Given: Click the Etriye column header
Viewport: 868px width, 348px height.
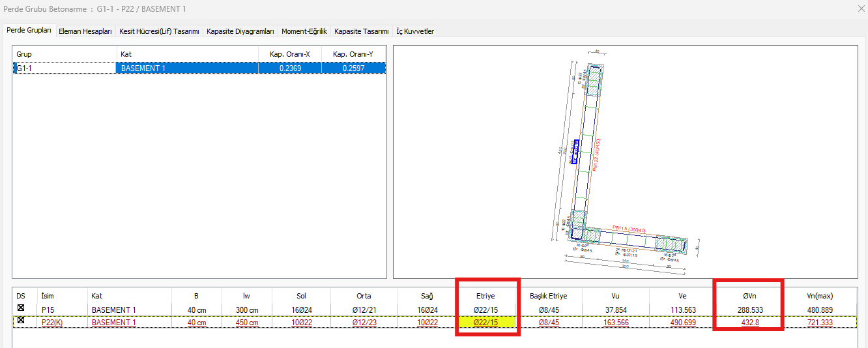Looking at the screenshot, I should point(486,296).
